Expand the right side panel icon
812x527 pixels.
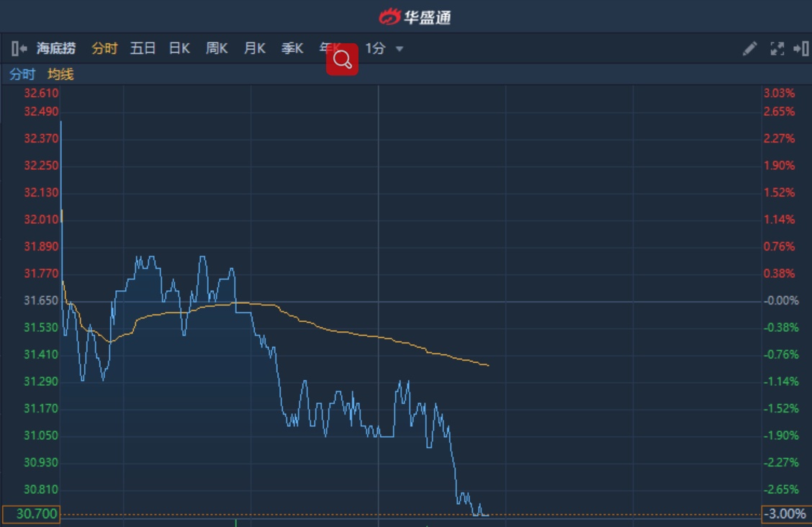click(800, 49)
